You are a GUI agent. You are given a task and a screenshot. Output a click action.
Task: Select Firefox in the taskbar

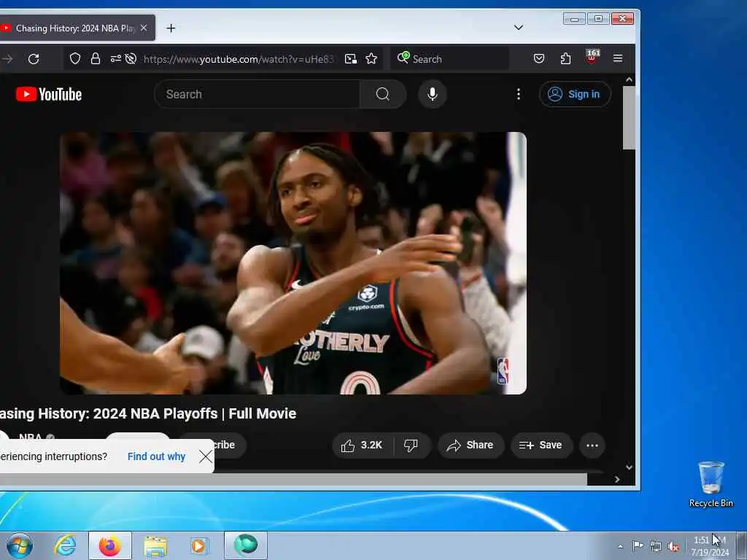[x=110, y=545]
